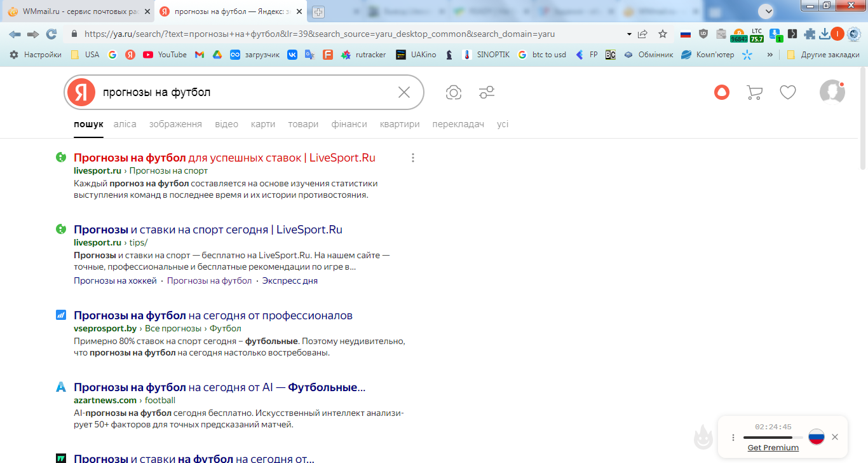
Task: Clear the search query with the X
Action: (x=404, y=92)
